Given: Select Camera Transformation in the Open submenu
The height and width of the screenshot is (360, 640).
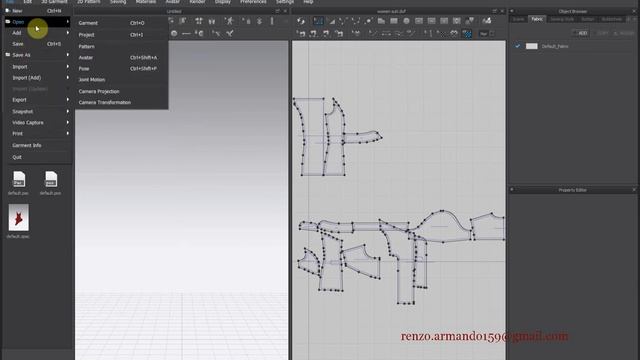Looking at the screenshot, I should [x=121, y=102].
